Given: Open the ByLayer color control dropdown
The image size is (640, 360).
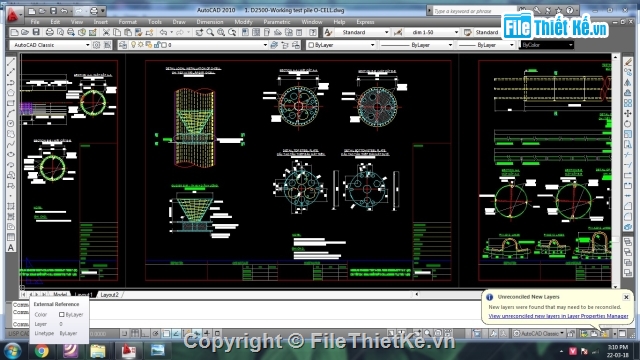Looking at the screenshot, I should click(341, 45).
